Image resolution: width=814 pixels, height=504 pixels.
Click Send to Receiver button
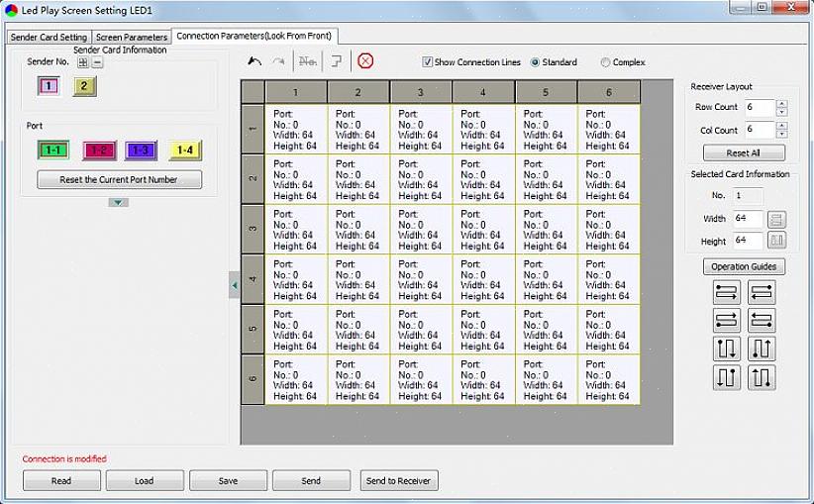point(399,480)
